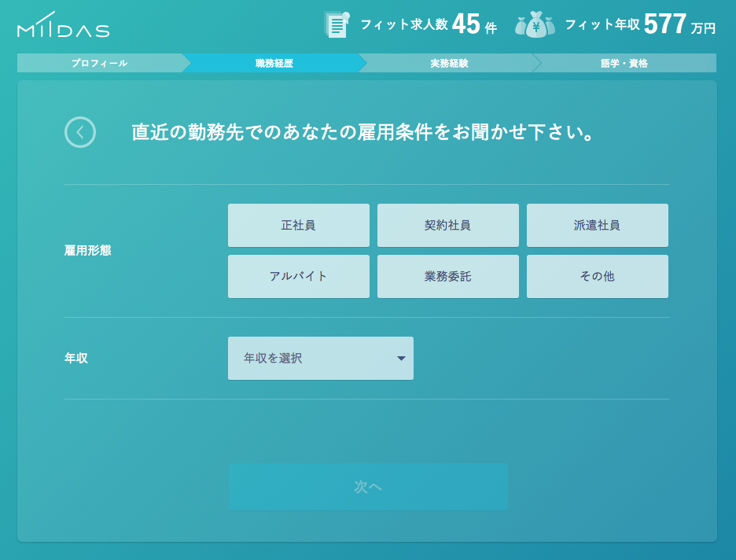The height and width of the screenshot is (560, 736).
Task: Select その他 employment type
Action: coord(597,277)
